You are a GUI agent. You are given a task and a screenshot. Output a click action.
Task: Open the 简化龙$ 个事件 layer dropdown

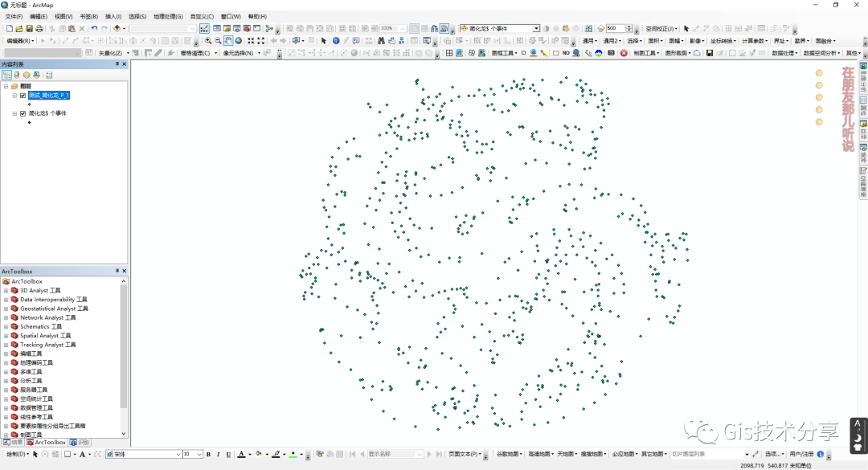[x=536, y=28]
